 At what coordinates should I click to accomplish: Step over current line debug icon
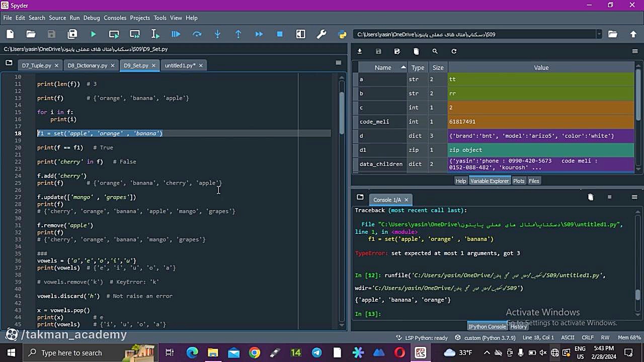(x=197, y=34)
